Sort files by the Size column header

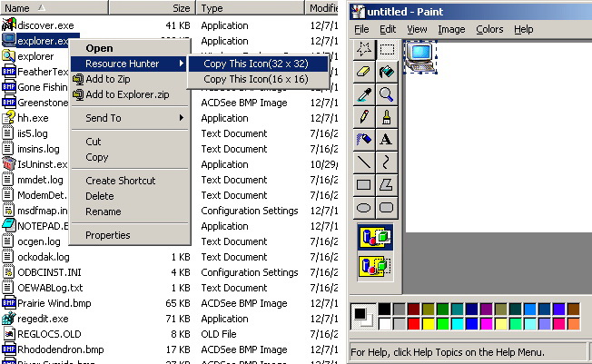(153, 8)
